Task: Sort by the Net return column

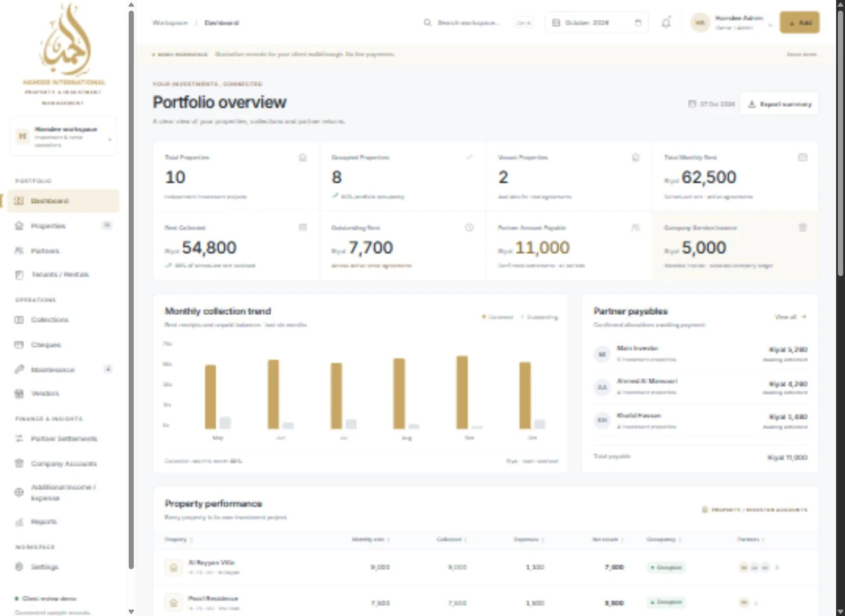Action: [x=608, y=540]
